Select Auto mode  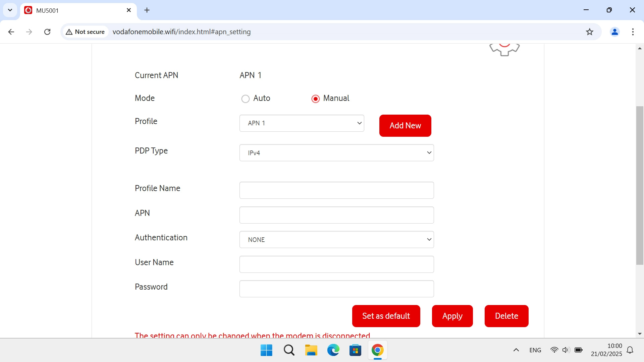click(x=246, y=99)
